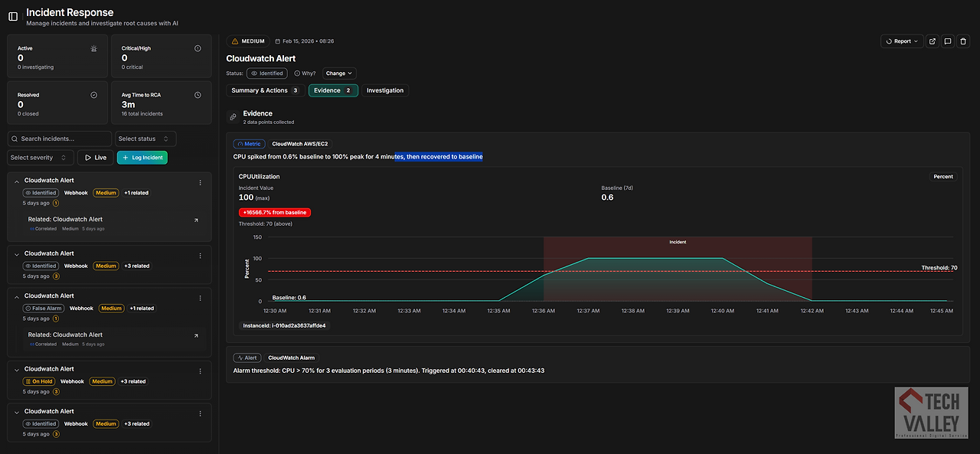Click the link icon beside the Evidence heading
980x454 pixels.
coord(234,117)
